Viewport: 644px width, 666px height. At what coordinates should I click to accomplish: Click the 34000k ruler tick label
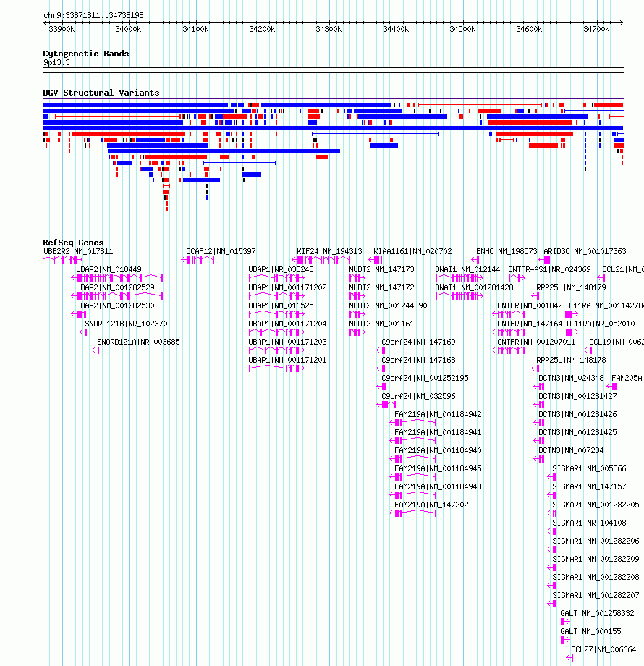pyautogui.click(x=128, y=29)
